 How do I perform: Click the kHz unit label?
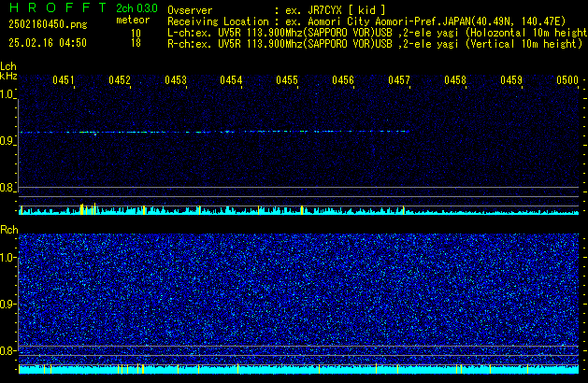pyautogui.click(x=8, y=76)
